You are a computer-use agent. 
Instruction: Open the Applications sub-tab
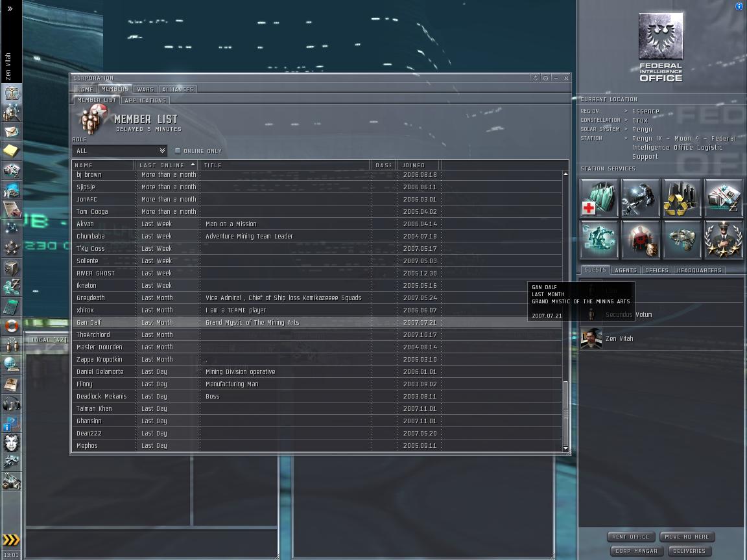click(x=145, y=100)
